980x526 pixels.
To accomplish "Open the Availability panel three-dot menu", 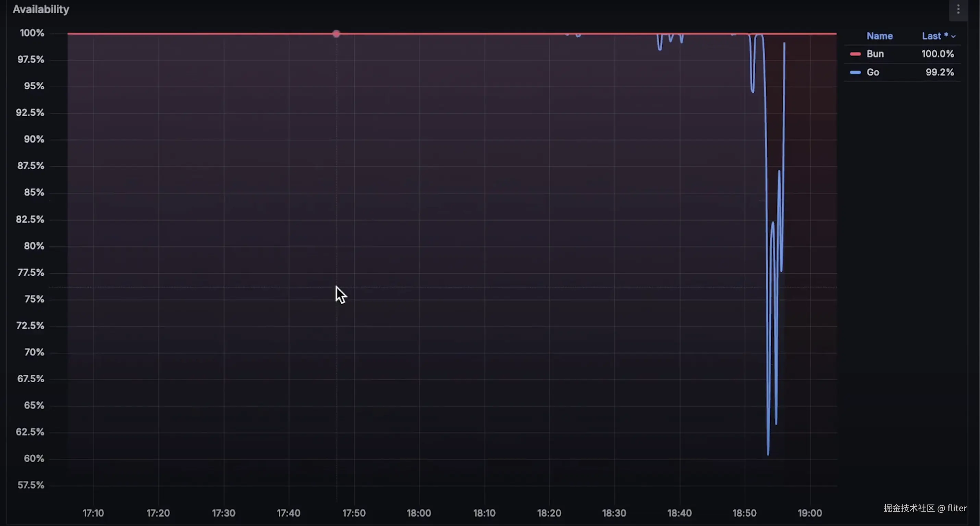I will point(958,9).
